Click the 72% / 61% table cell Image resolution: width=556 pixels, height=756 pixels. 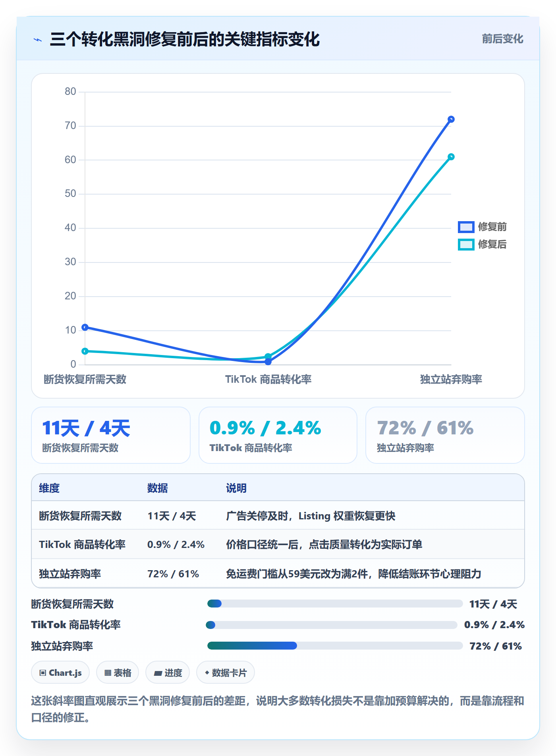click(x=173, y=574)
